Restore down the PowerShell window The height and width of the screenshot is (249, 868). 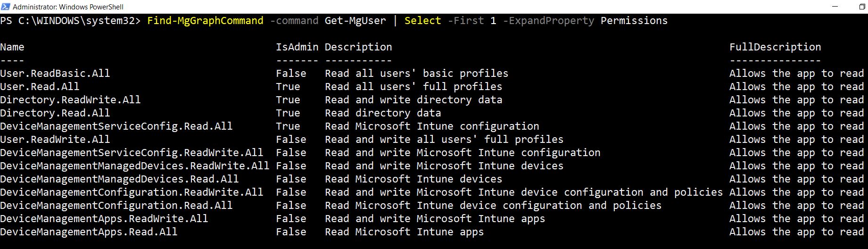coord(862,7)
